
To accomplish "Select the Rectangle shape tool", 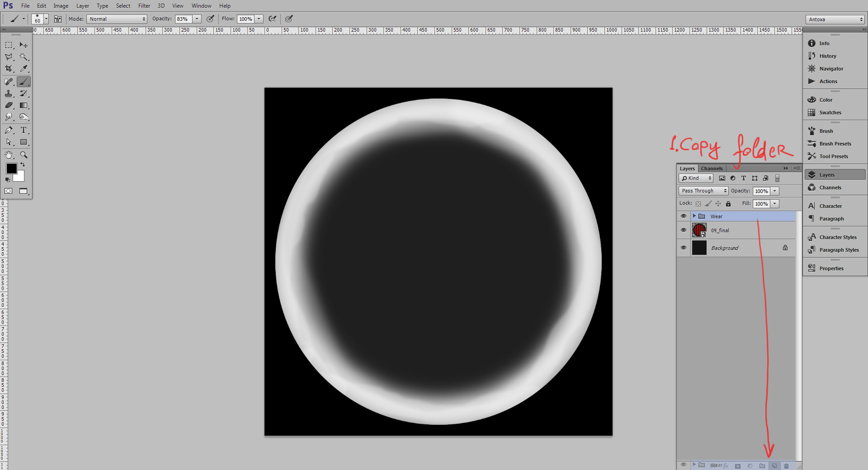I will [x=24, y=142].
